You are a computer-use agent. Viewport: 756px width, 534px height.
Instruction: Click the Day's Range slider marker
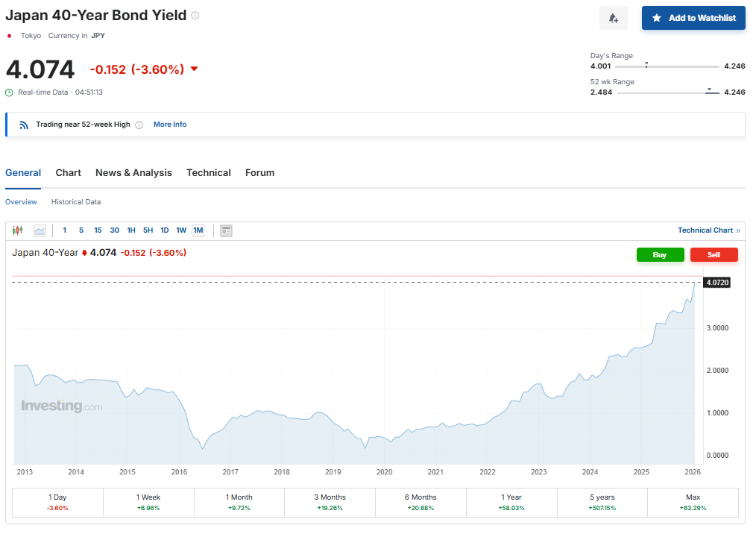pyautogui.click(x=646, y=65)
